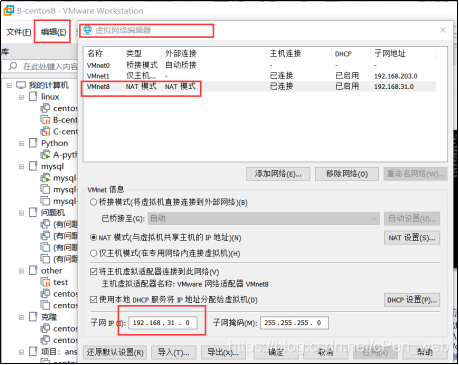Click the running VM icon of A-pyth
This screenshot has height=365, width=459.
[x=45, y=155]
